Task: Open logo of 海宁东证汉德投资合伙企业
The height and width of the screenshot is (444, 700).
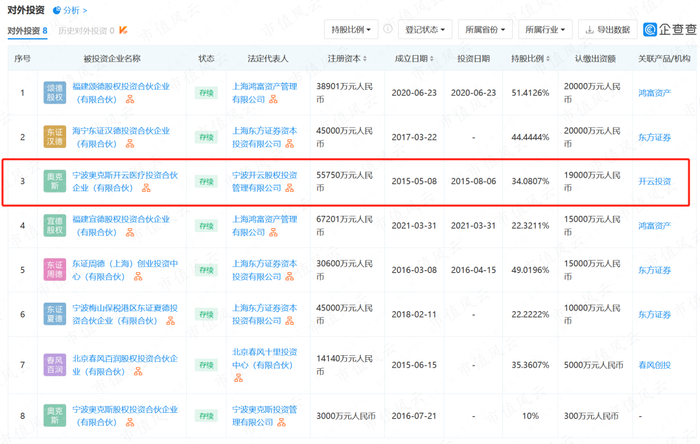Action: (55, 137)
